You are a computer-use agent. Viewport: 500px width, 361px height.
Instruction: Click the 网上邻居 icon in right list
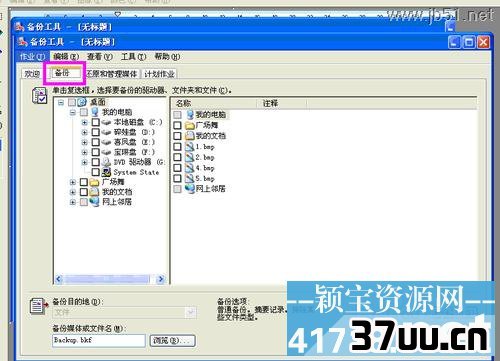point(190,188)
